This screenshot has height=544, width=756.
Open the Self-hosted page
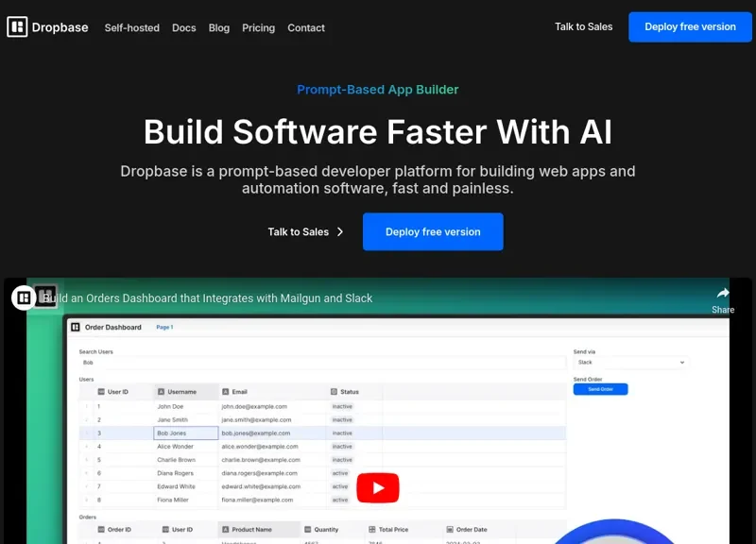[131, 28]
